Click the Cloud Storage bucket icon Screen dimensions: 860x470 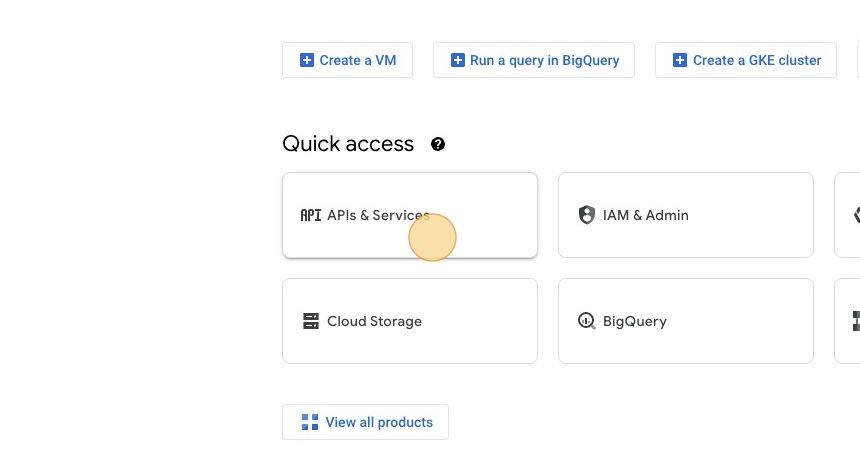pyautogui.click(x=311, y=321)
